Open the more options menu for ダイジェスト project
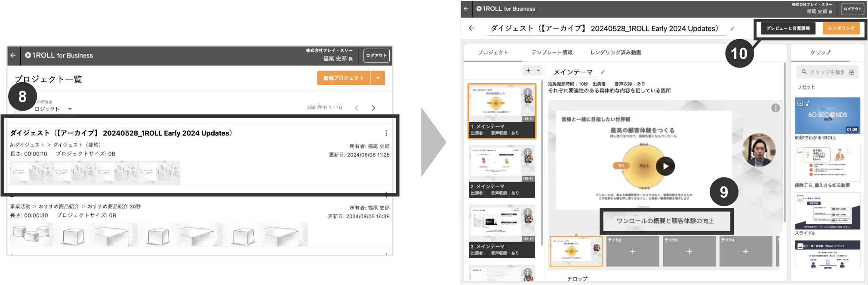 tap(386, 133)
